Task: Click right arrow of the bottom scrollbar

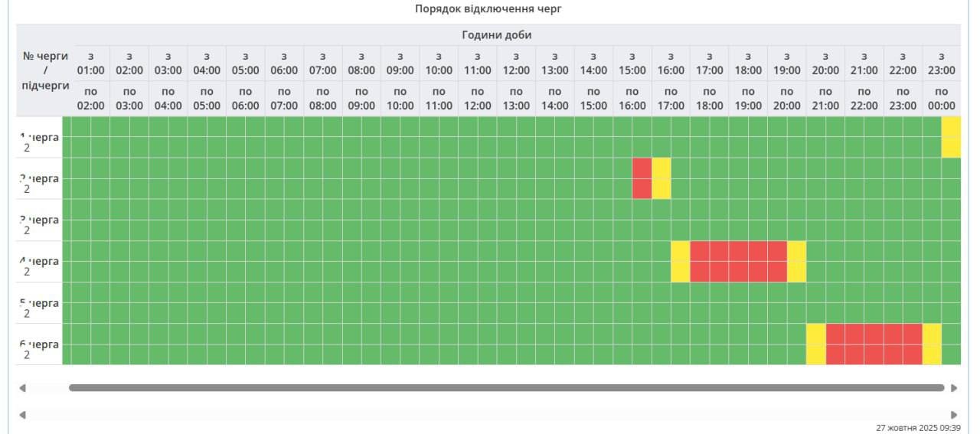Action: coord(954,415)
